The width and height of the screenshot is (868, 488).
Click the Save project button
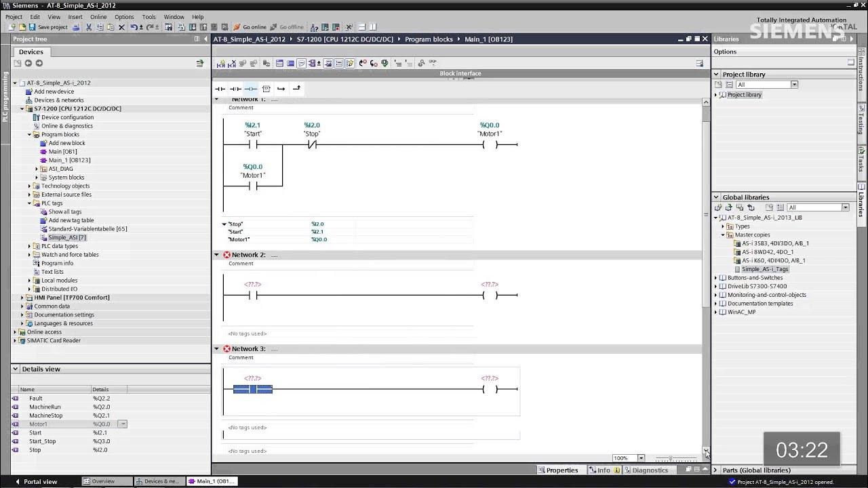pyautogui.click(x=48, y=27)
